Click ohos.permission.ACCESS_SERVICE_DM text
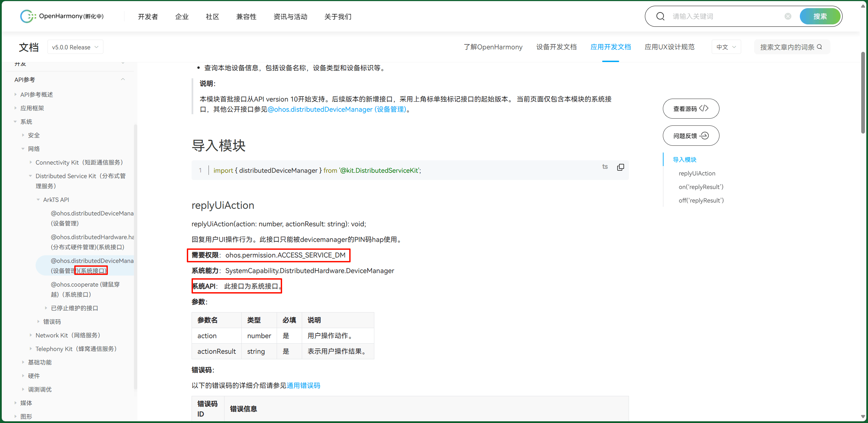This screenshot has height=423, width=868. (x=285, y=255)
